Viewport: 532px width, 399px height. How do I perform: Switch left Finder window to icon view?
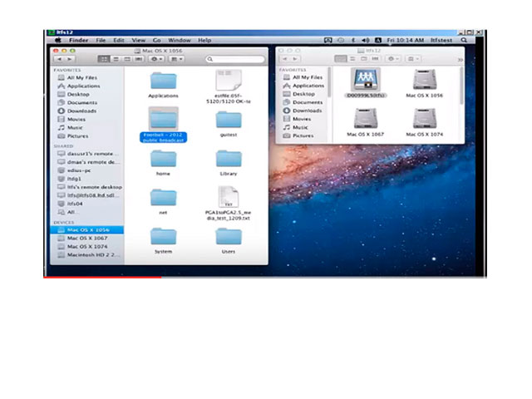101,59
